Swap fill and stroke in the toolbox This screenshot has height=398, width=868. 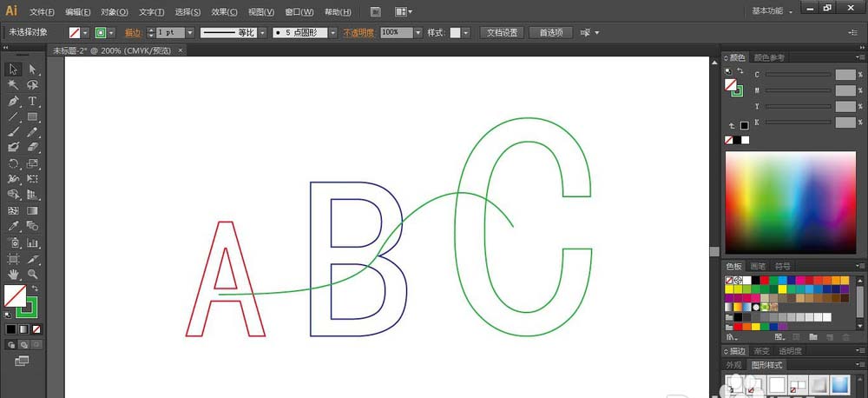click(x=36, y=289)
